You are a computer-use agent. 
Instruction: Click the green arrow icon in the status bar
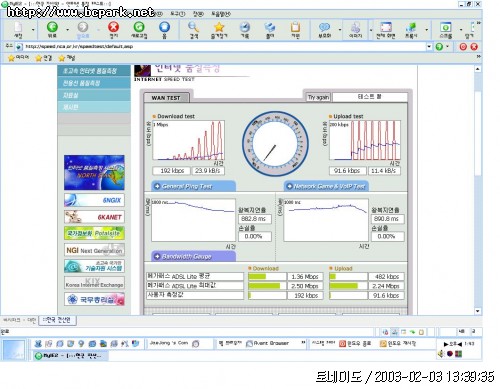pyautogui.click(x=413, y=332)
